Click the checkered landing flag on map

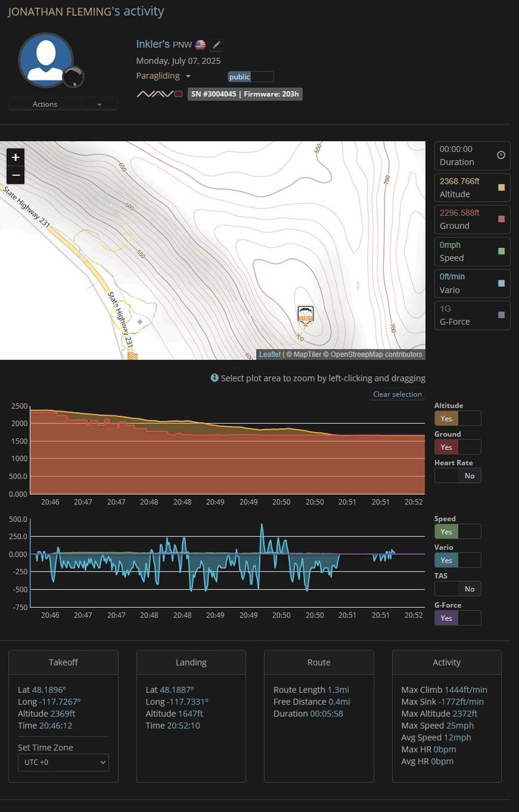click(132, 355)
